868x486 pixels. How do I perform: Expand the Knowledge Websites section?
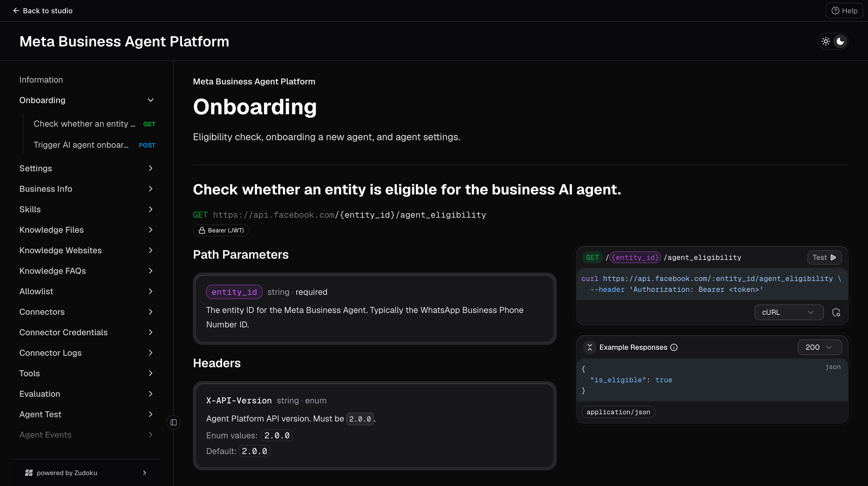86,251
